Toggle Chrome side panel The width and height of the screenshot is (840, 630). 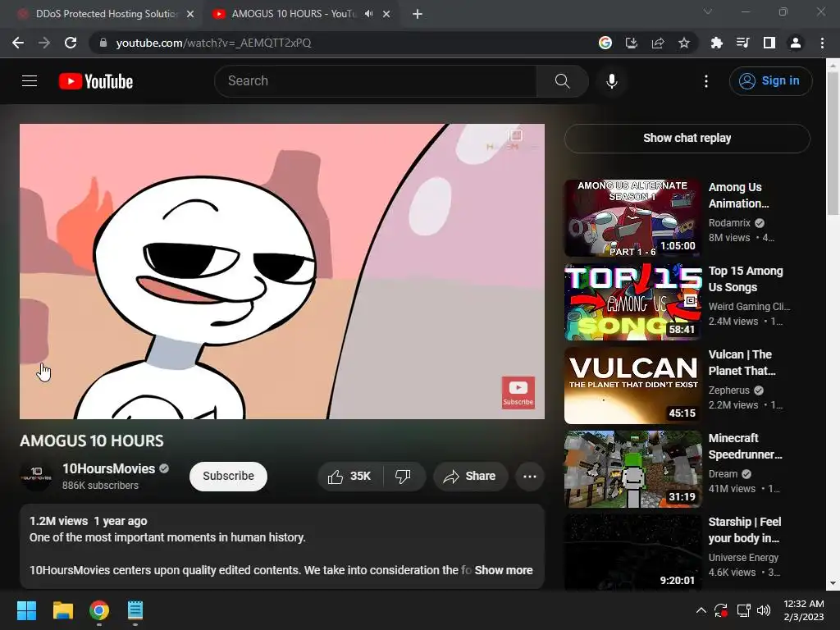click(769, 43)
